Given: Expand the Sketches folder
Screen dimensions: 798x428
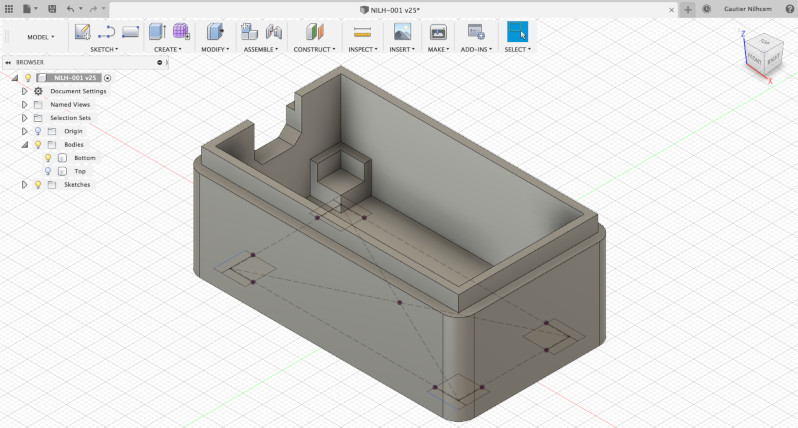Looking at the screenshot, I should (x=24, y=185).
